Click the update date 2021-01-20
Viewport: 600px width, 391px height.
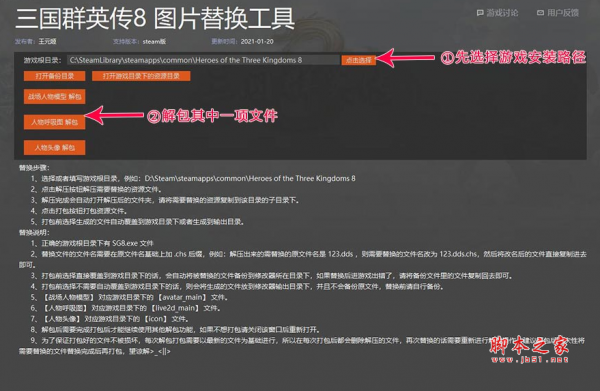257,41
